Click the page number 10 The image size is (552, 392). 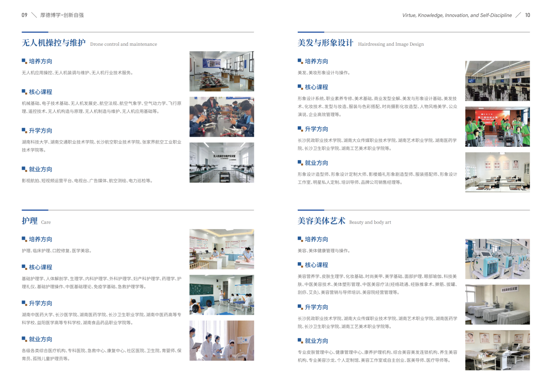[527, 15]
